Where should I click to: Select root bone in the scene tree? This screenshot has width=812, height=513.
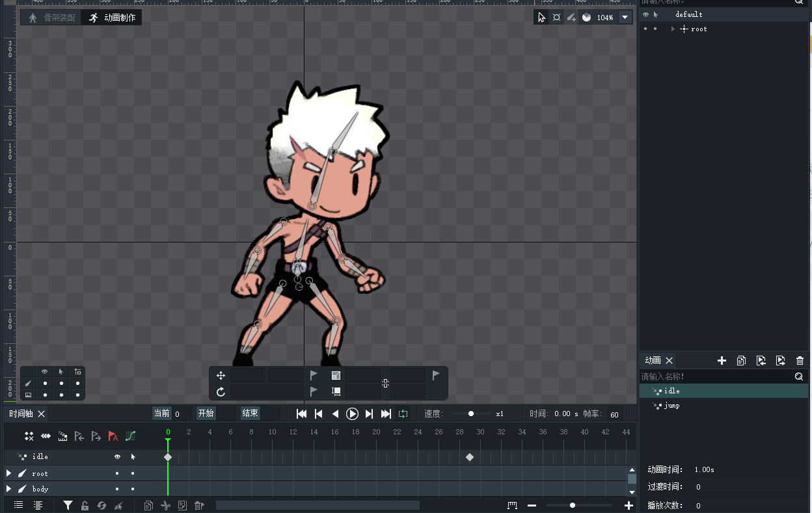point(699,29)
